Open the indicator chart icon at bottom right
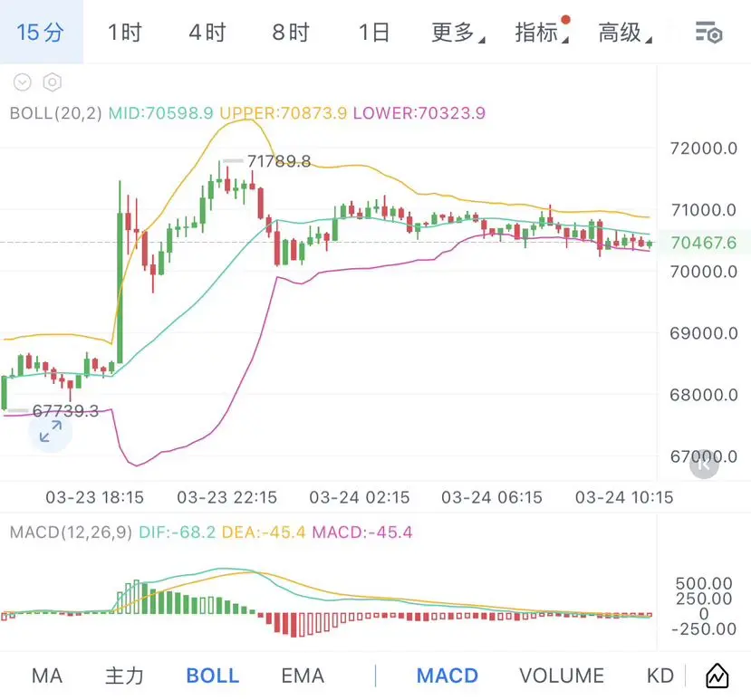Viewport: 751px width, 700px height. click(x=717, y=676)
